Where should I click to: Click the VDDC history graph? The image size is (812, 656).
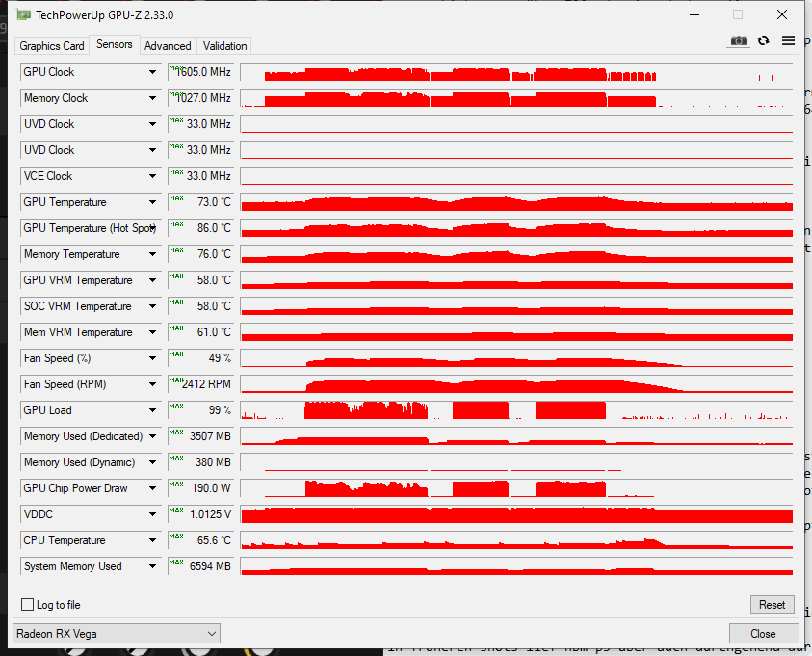[x=517, y=514]
